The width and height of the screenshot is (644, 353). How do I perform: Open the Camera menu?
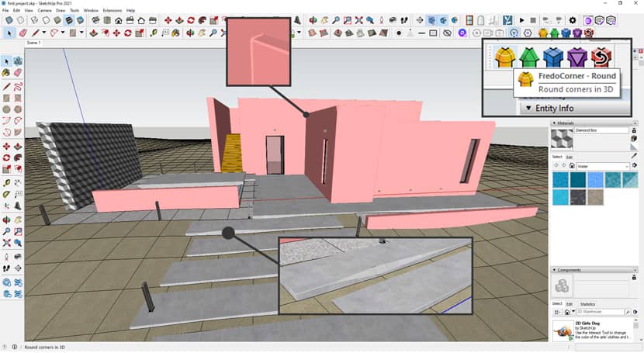click(45, 10)
